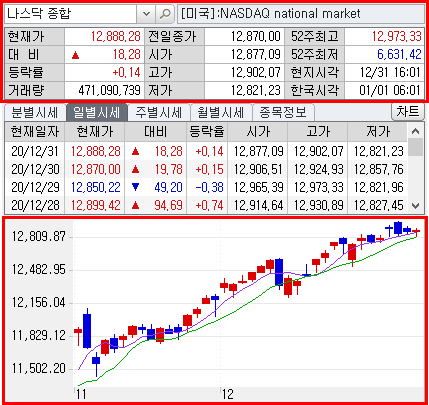429x405 pixels.
Task: Click the magnifier search icon beside index name
Action: point(165,14)
